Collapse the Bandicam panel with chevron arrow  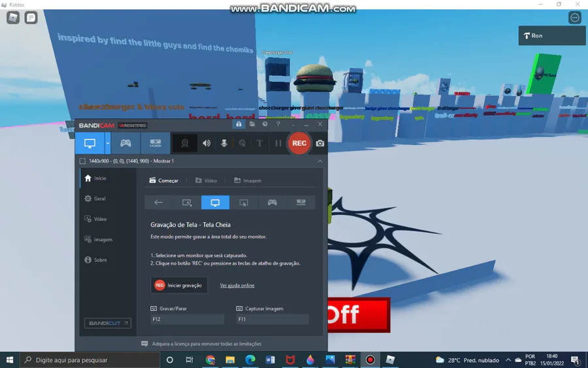320,161
